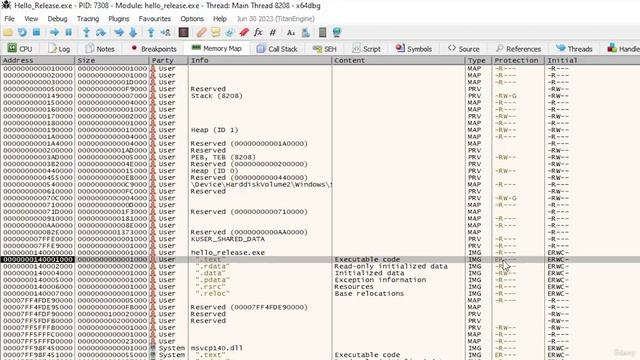Open the Debug menu
The image size is (640, 360).
click(x=57, y=19)
